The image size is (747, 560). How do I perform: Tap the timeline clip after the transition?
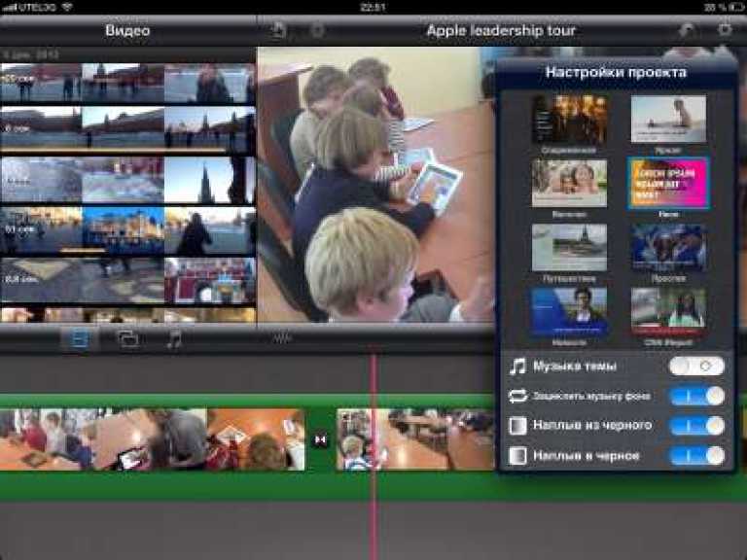(415, 439)
